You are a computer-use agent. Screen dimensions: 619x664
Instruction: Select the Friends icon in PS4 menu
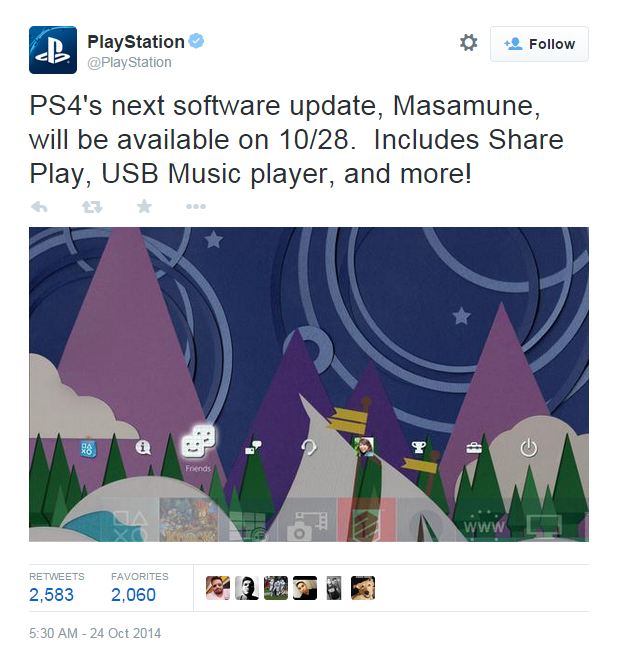pyautogui.click(x=198, y=441)
